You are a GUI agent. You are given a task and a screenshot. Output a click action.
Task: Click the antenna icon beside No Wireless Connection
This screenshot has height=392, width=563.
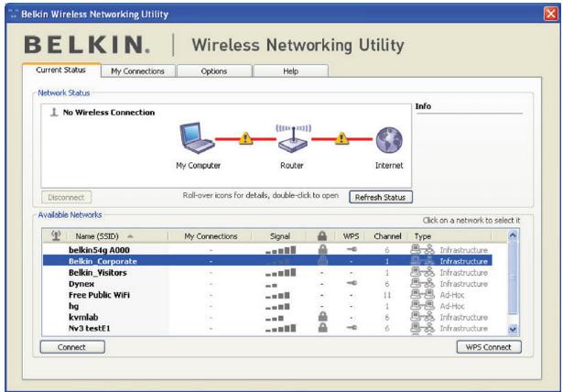(54, 113)
